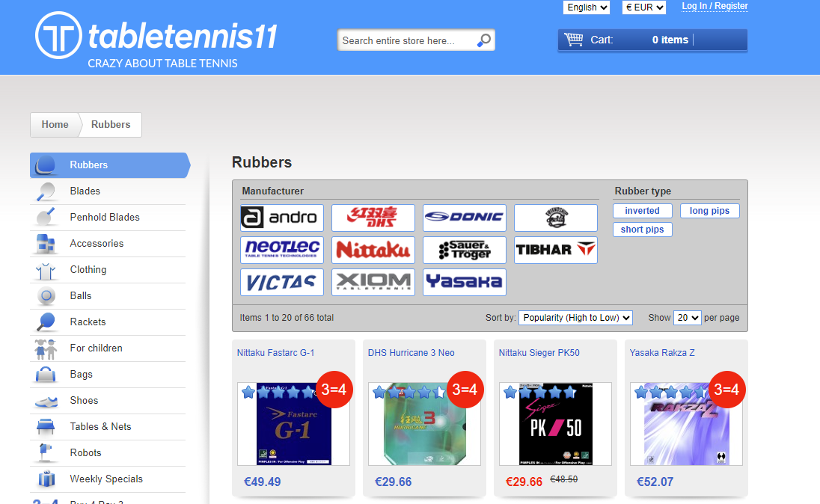Open Weekly Specials category
The width and height of the screenshot is (820, 504).
click(x=108, y=479)
